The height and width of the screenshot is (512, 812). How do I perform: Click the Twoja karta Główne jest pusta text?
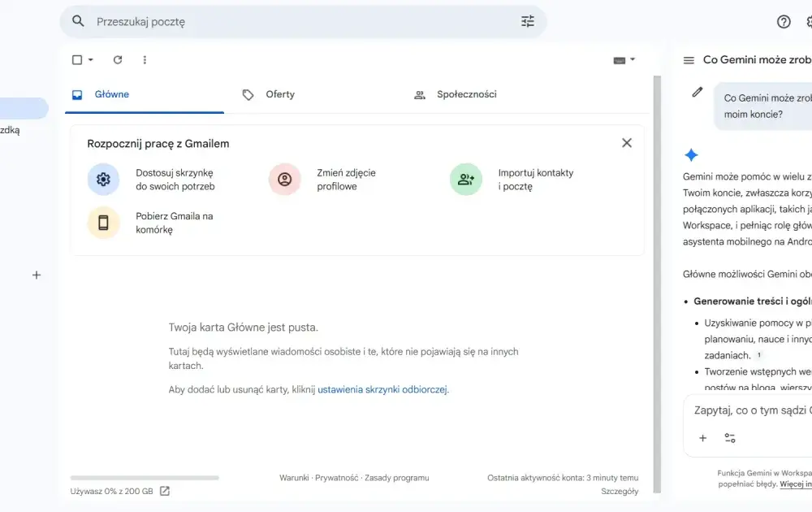244,327
